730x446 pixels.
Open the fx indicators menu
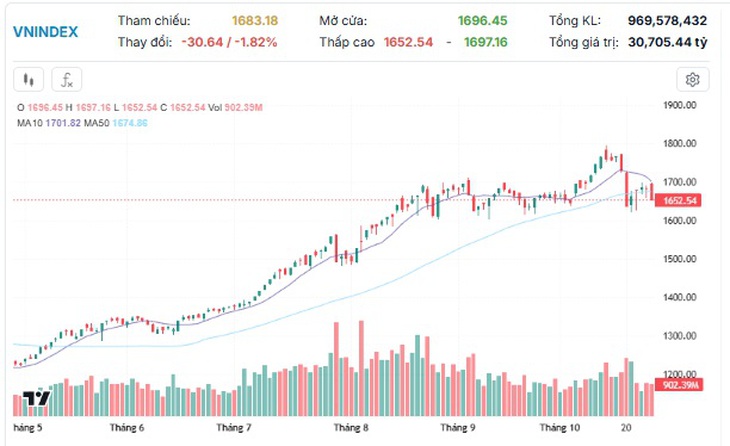(67, 80)
